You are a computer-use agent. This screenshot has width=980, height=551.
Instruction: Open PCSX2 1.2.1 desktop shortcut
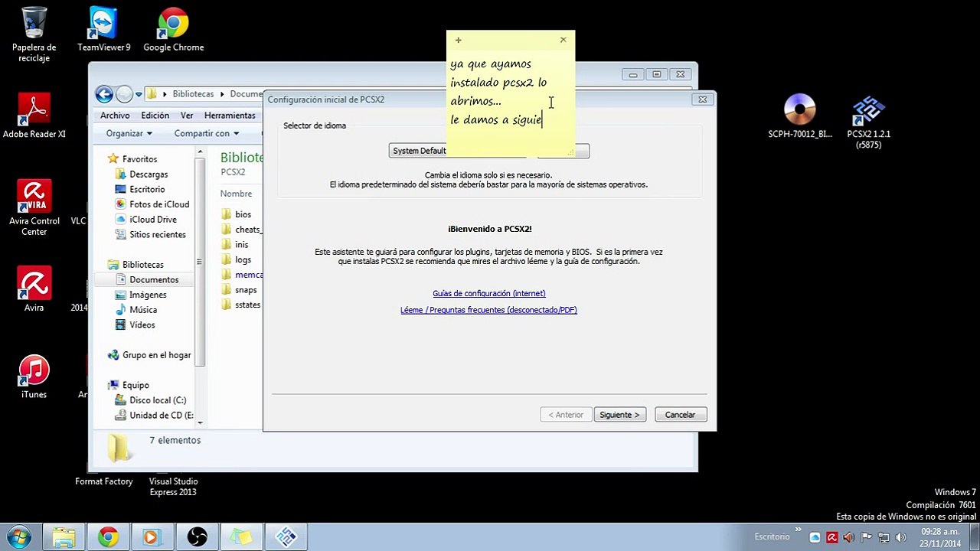coord(868,121)
